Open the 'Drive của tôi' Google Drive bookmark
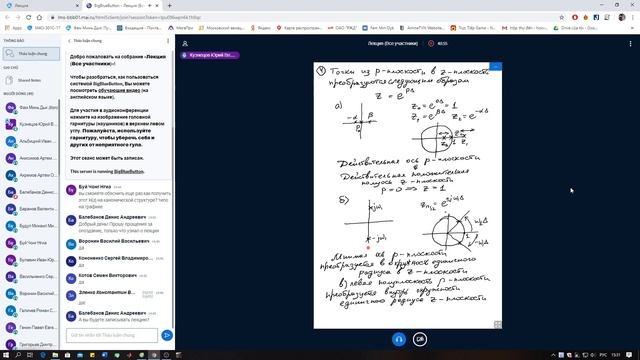Image resolution: width=640 pixels, height=360 pixels. (576, 28)
